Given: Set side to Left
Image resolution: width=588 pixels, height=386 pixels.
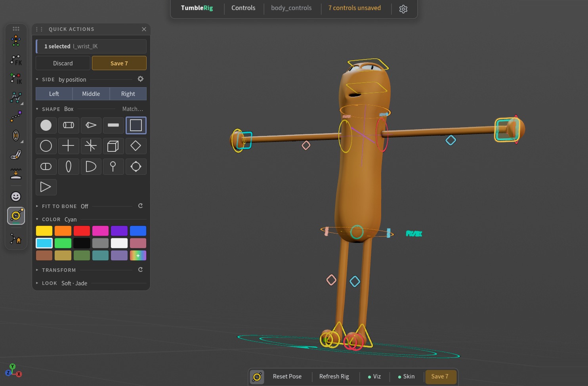Looking at the screenshot, I should [54, 94].
